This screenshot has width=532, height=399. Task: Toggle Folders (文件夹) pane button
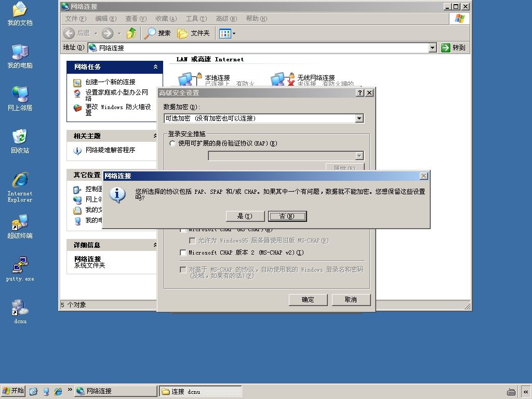pos(194,33)
